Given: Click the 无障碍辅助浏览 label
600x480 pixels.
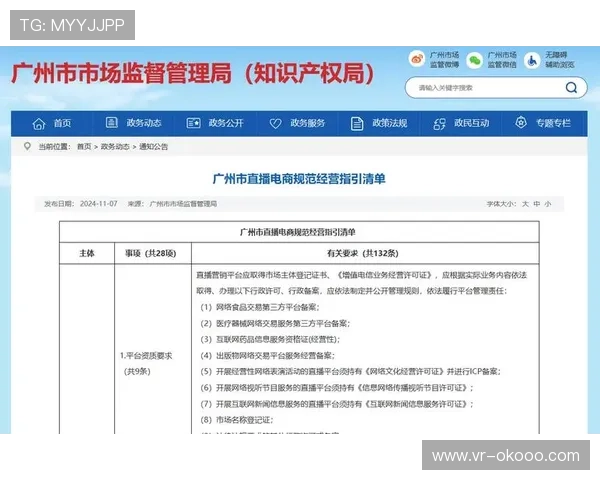Looking at the screenshot, I should [560, 60].
